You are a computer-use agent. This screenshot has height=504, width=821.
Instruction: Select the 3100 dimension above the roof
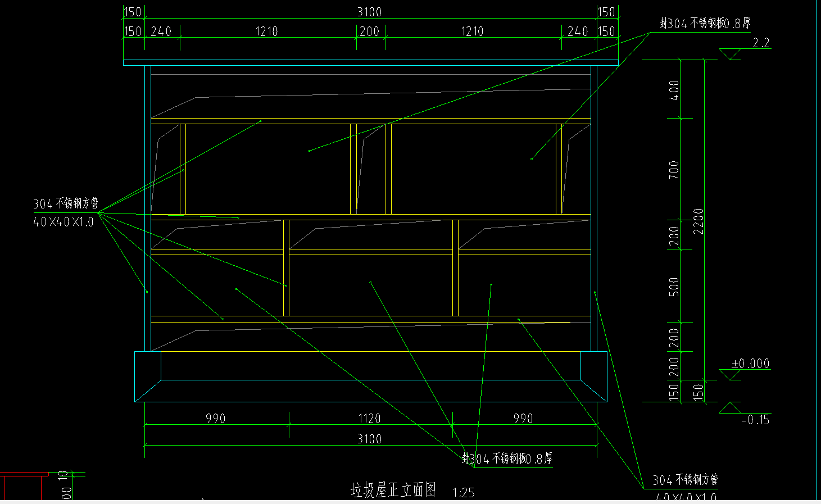click(x=369, y=12)
